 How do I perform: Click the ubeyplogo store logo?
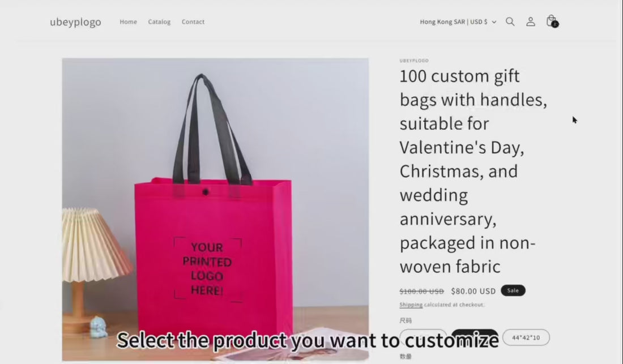click(x=75, y=22)
